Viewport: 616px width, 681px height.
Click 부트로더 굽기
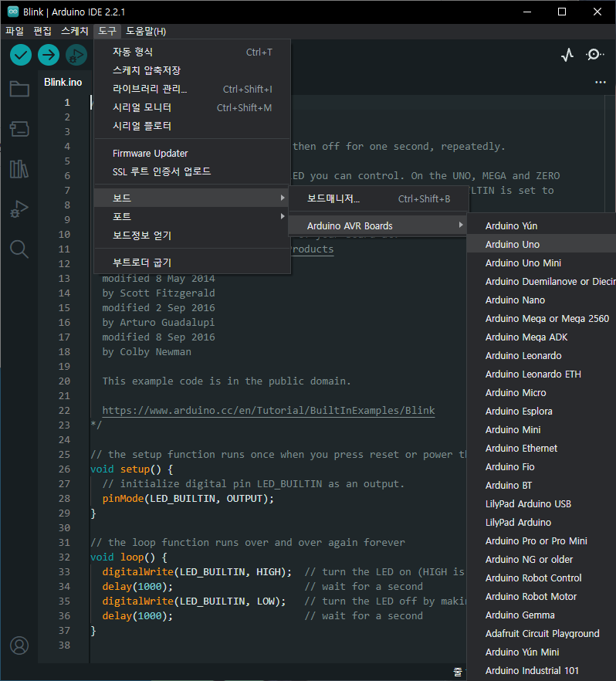point(192,263)
